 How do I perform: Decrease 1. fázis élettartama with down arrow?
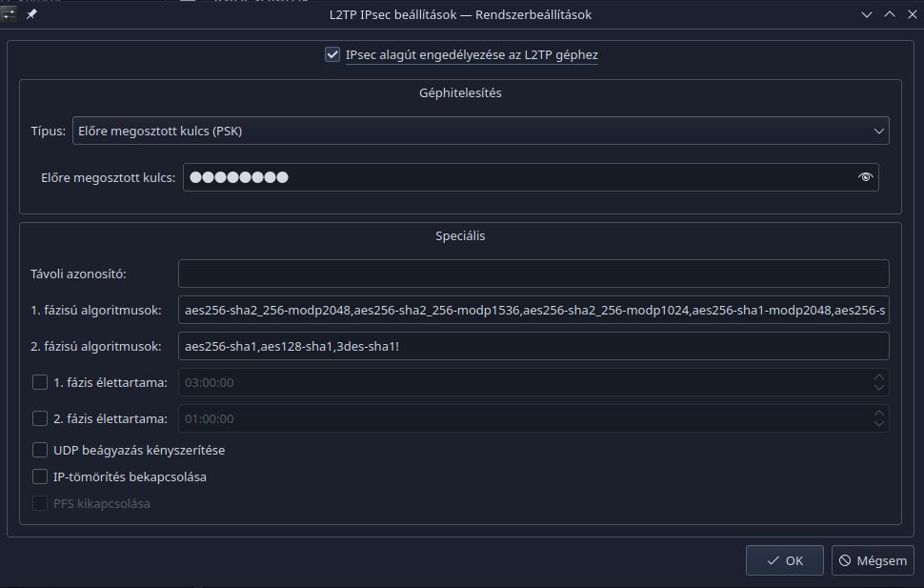click(x=878, y=388)
